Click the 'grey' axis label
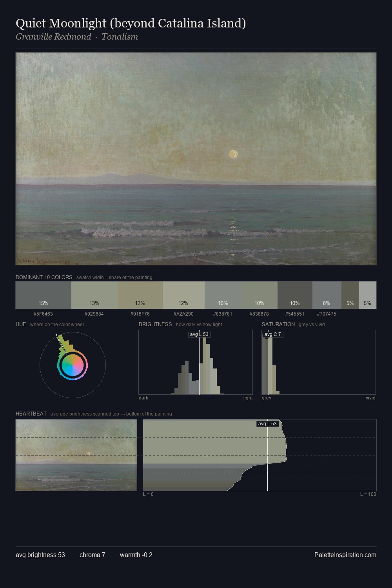This screenshot has width=392, height=588. tap(267, 398)
